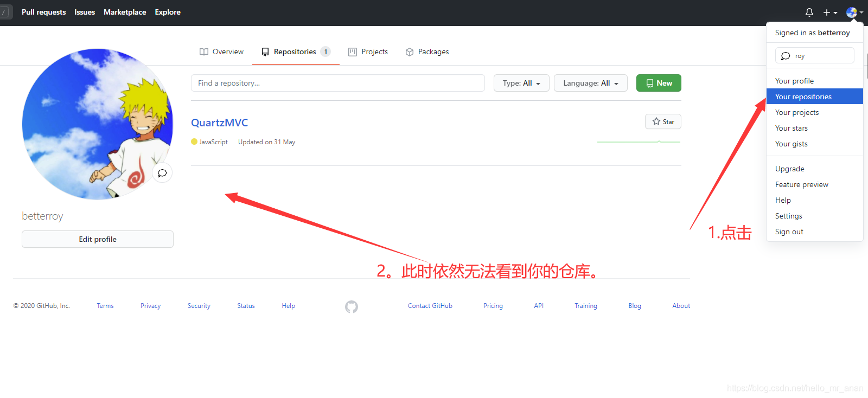868x398 pixels.
Task: Expand the Language: All filter dropdown
Action: tap(591, 83)
